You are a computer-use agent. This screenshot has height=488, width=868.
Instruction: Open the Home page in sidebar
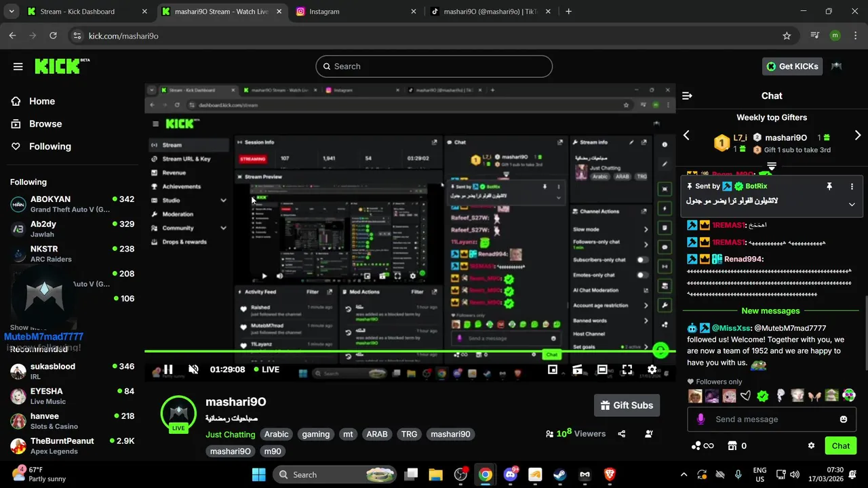pyautogui.click(x=42, y=101)
